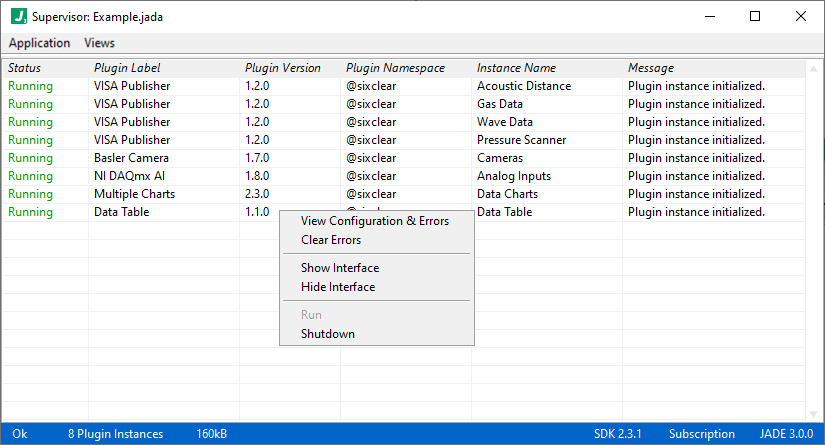This screenshot has height=445, width=825.
Task: Click Subscription in status bar
Action: [701, 434]
